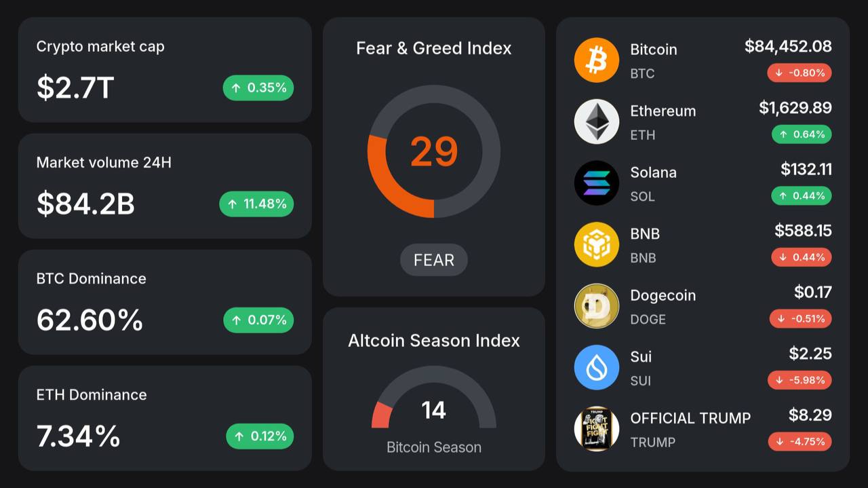This screenshot has height=488, width=868.
Task: Open the Crypto market cap card title
Action: [100, 47]
